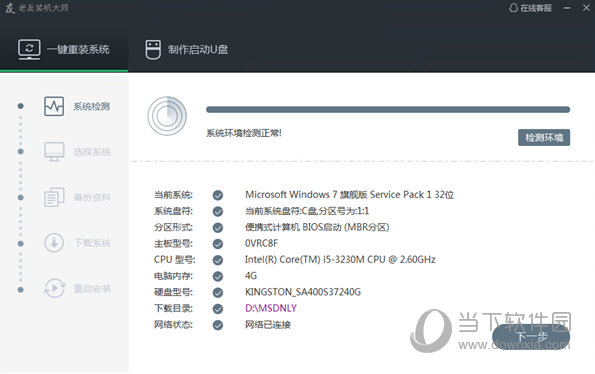The width and height of the screenshot is (595, 374).
Task: Click the checkmark beside 主板型号
Action: point(218,244)
